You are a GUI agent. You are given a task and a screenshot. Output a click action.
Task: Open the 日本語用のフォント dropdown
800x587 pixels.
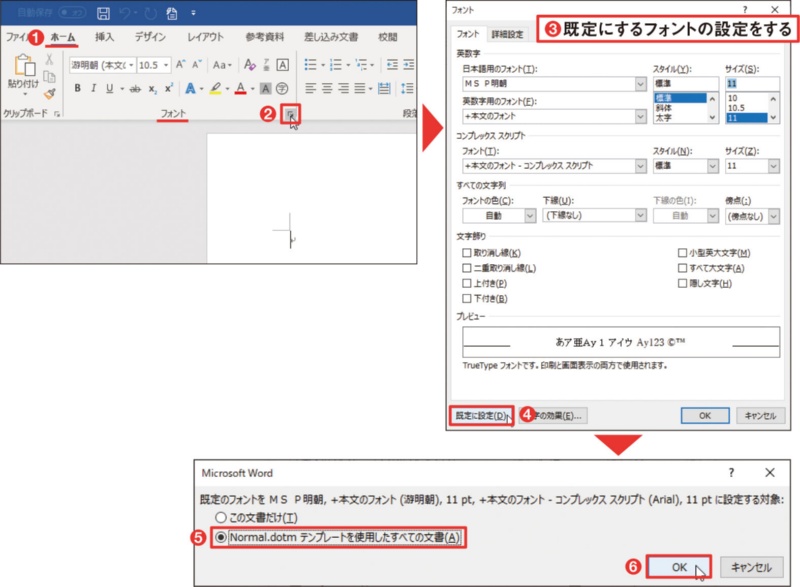point(640,85)
